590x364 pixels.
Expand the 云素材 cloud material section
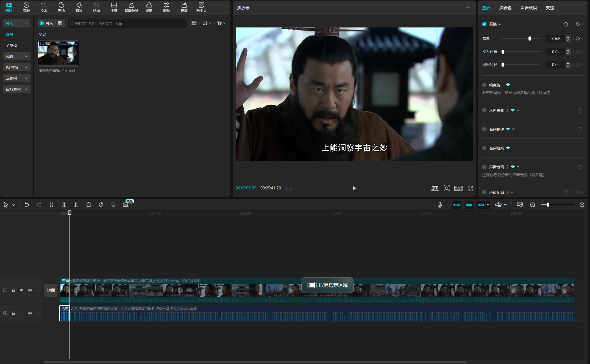(x=16, y=78)
